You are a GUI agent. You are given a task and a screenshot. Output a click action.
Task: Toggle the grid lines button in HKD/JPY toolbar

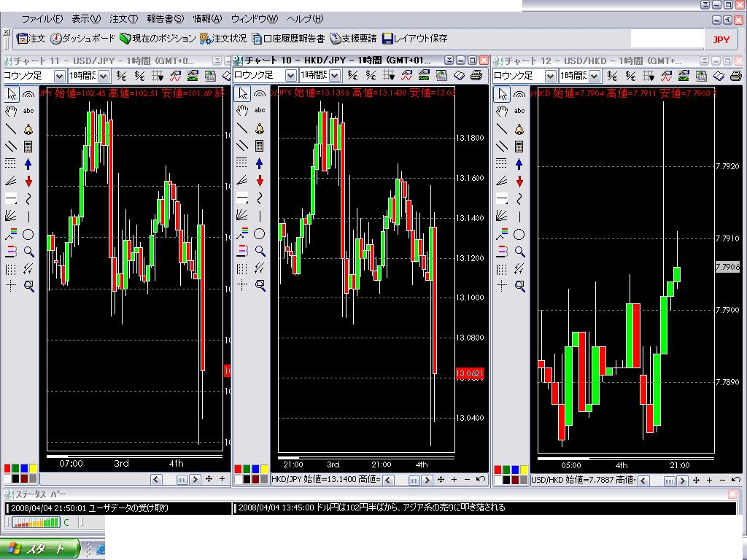pyautogui.click(x=389, y=75)
